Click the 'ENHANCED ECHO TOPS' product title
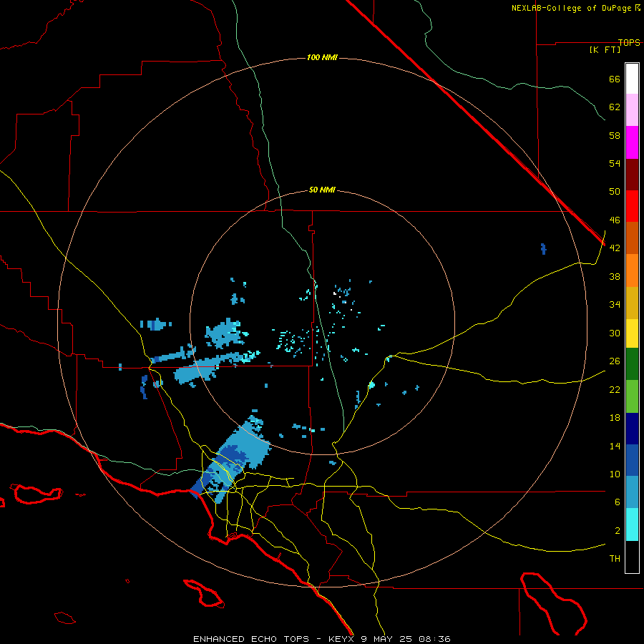644x644 pixels. point(251,639)
